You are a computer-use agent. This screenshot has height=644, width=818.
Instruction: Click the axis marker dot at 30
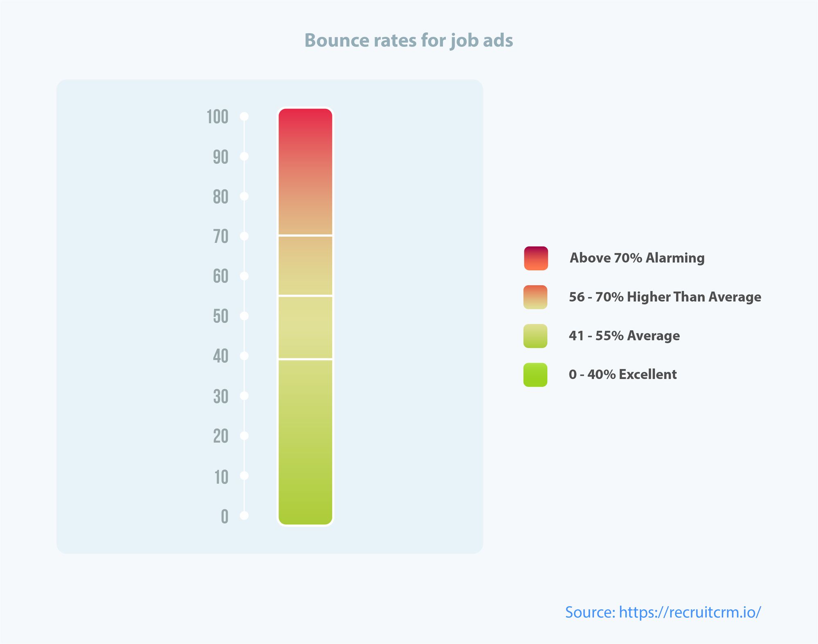click(x=244, y=396)
